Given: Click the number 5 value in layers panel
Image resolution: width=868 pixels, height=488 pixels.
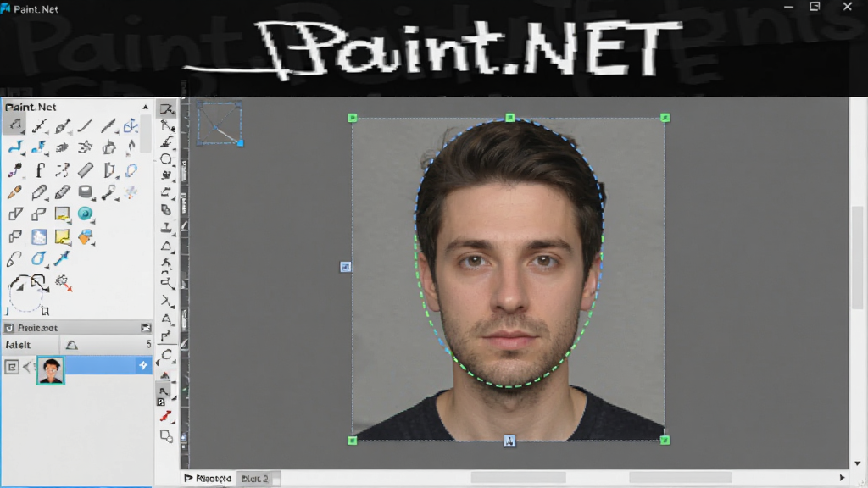Looking at the screenshot, I should point(148,344).
